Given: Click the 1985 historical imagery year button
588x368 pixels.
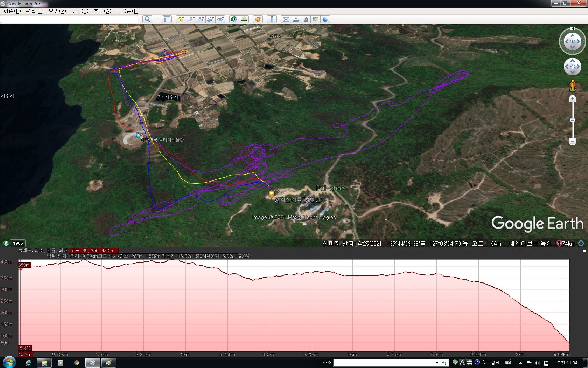Looking at the screenshot, I should [x=18, y=243].
